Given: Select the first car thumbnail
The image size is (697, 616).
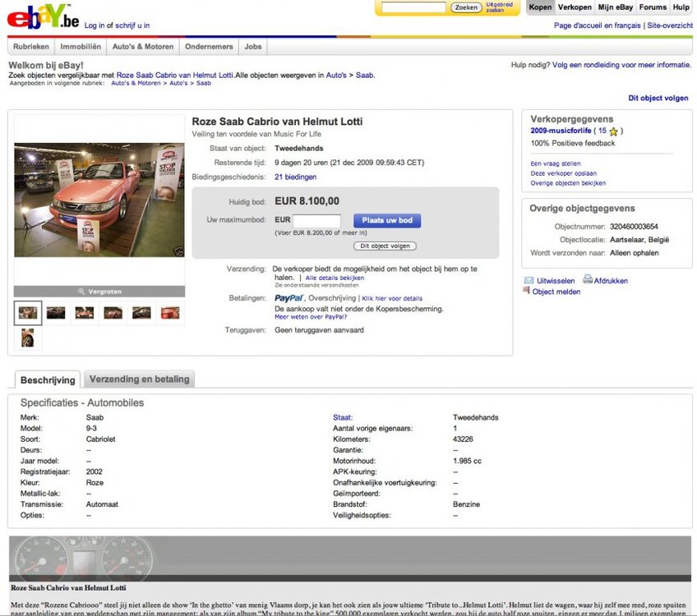Looking at the screenshot, I should point(28,313).
